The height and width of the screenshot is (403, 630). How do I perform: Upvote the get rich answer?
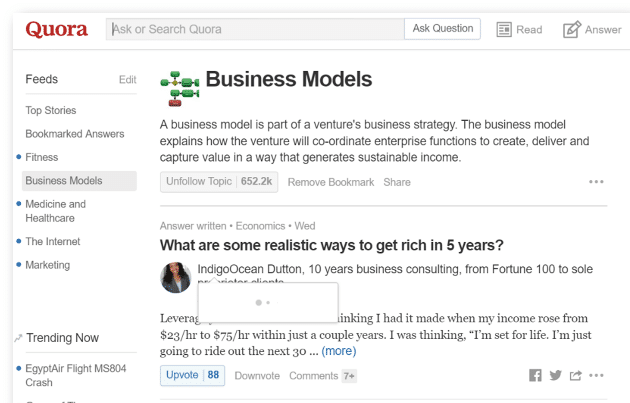(192, 375)
